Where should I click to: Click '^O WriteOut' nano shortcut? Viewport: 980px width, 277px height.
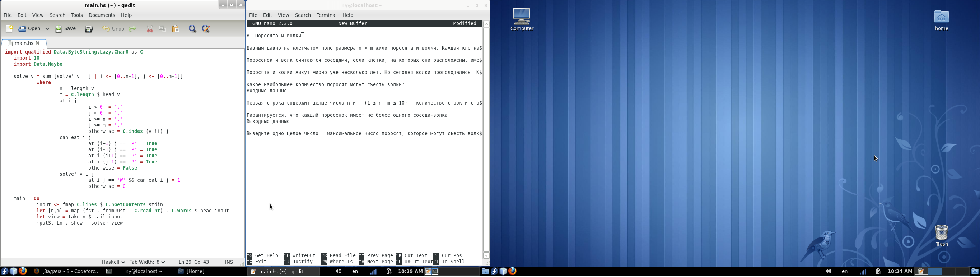[300, 256]
